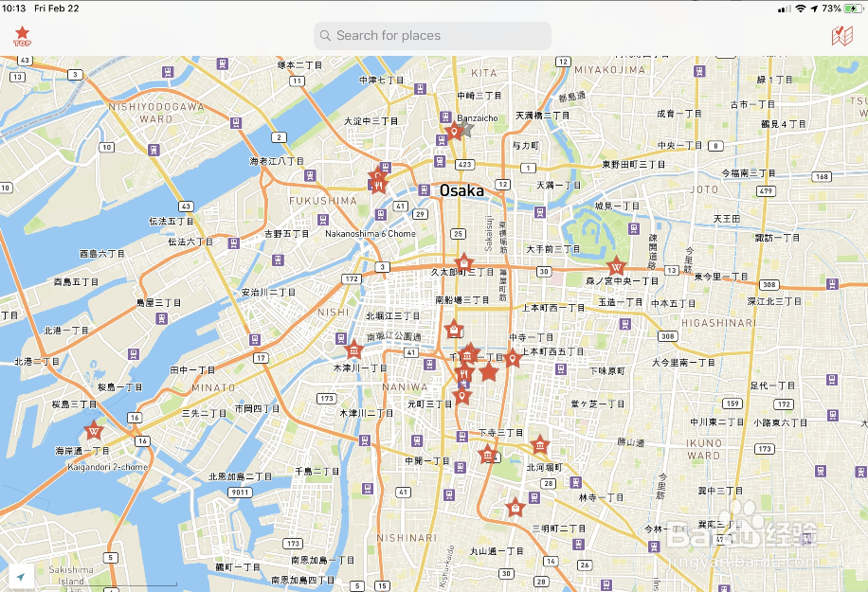Select the station icon next to Osaka Castle park
The width and height of the screenshot is (868, 592).
tap(634, 228)
